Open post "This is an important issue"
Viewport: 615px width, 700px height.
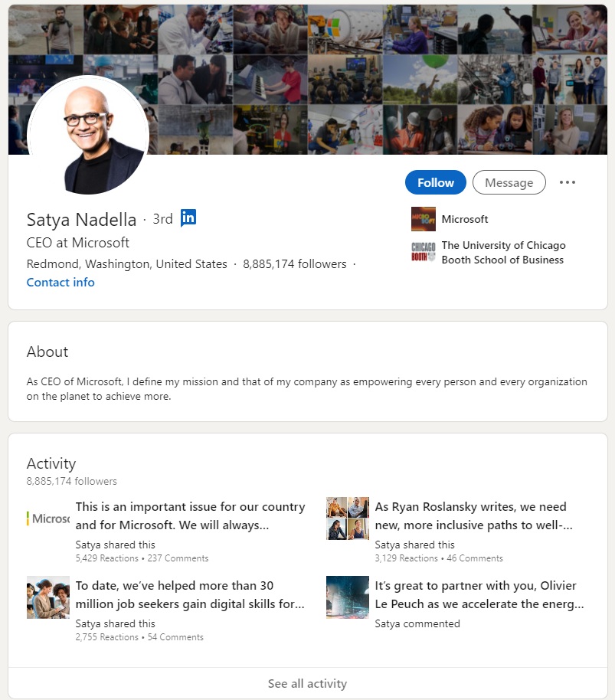click(190, 515)
